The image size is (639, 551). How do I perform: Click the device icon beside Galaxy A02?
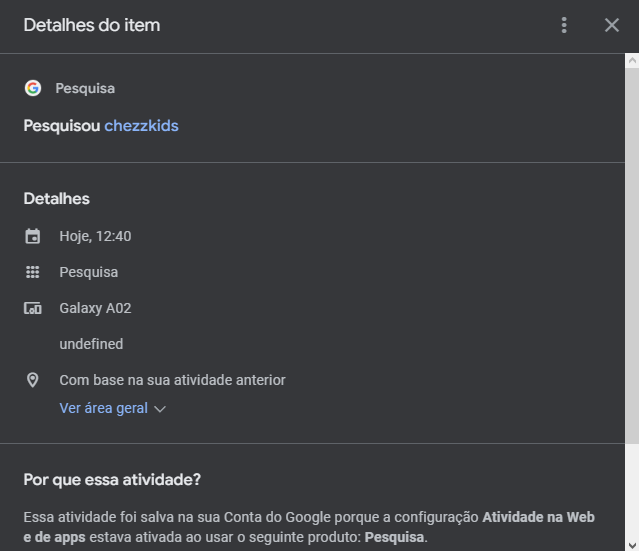coord(33,308)
